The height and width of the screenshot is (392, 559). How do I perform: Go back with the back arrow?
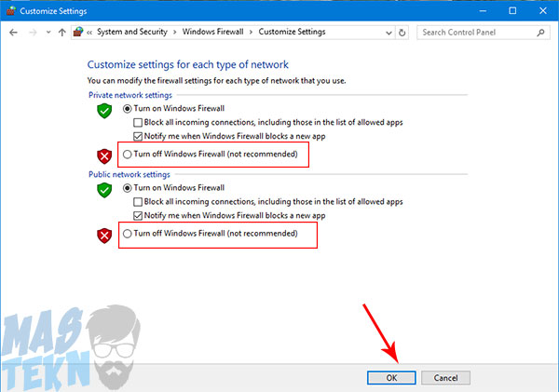pyautogui.click(x=14, y=33)
